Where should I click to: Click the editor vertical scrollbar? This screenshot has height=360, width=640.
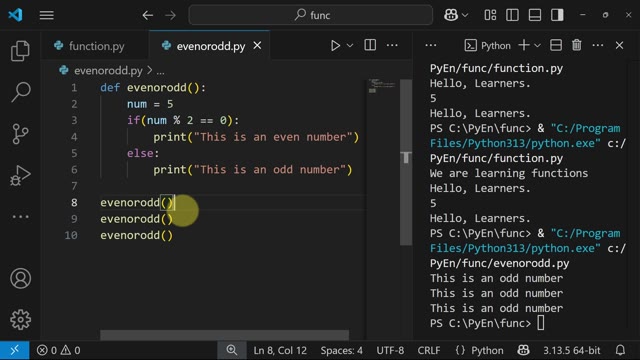(x=406, y=162)
